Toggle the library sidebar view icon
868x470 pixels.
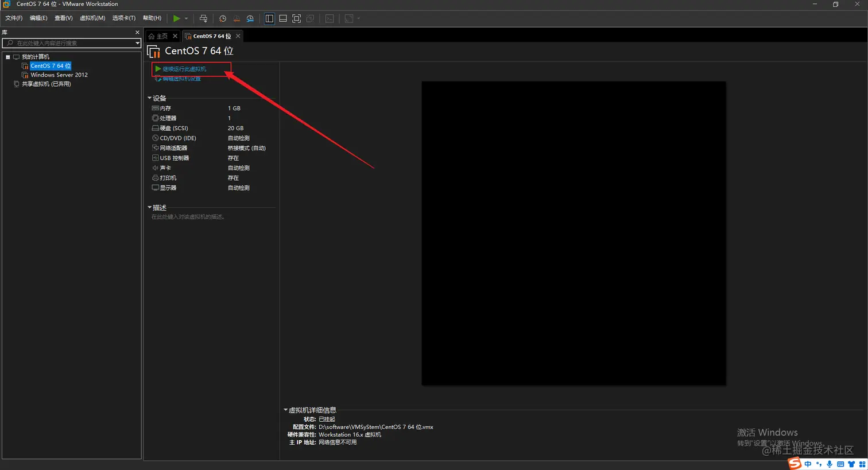pyautogui.click(x=269, y=18)
